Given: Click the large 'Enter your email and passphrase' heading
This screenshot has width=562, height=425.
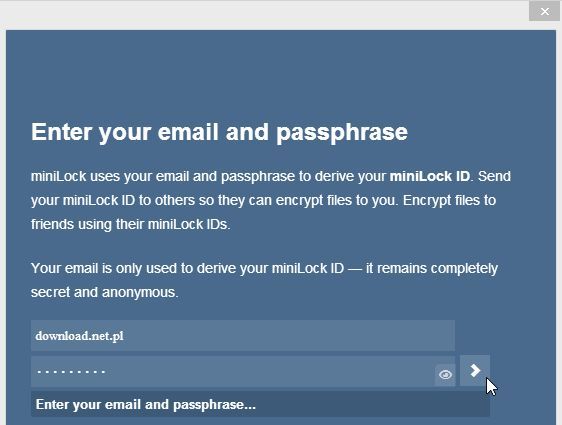Looking at the screenshot, I should click(219, 132).
